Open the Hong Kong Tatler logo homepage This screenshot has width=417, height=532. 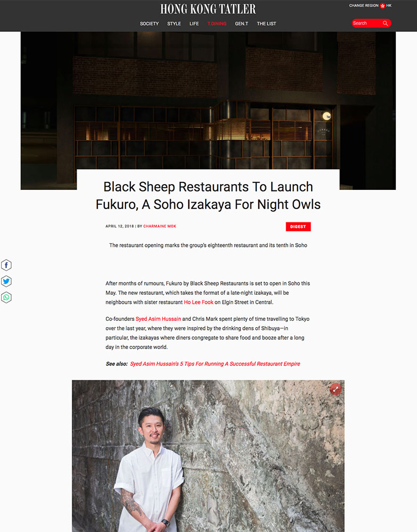point(208,9)
